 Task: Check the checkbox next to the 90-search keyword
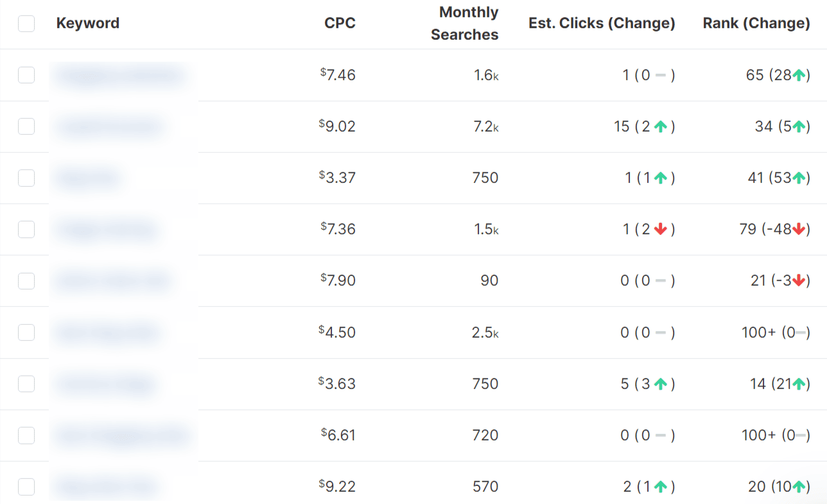[x=26, y=281]
